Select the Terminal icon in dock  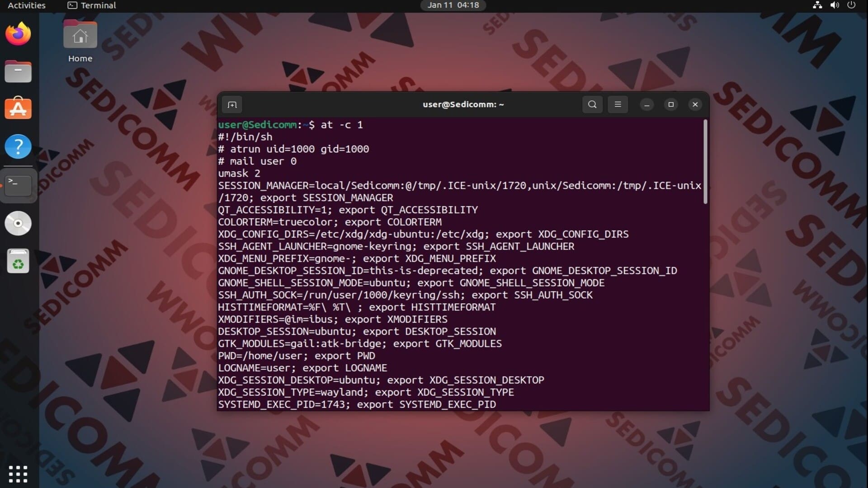(18, 185)
